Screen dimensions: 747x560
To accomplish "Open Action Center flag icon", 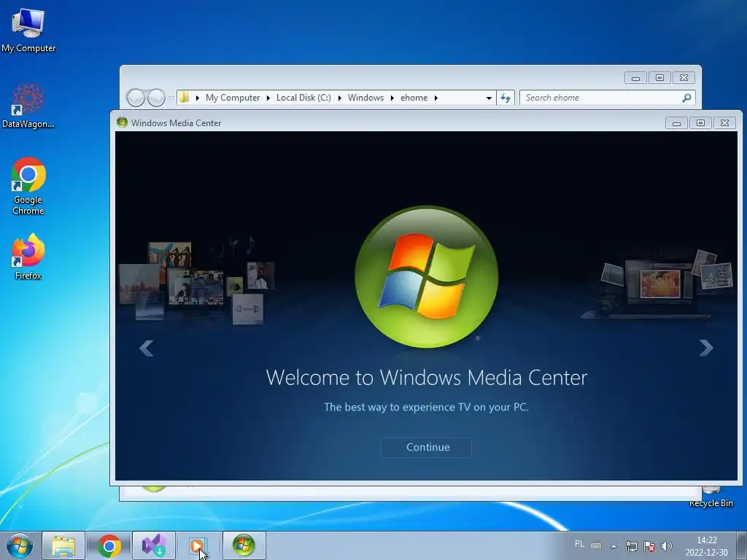I will (x=649, y=546).
